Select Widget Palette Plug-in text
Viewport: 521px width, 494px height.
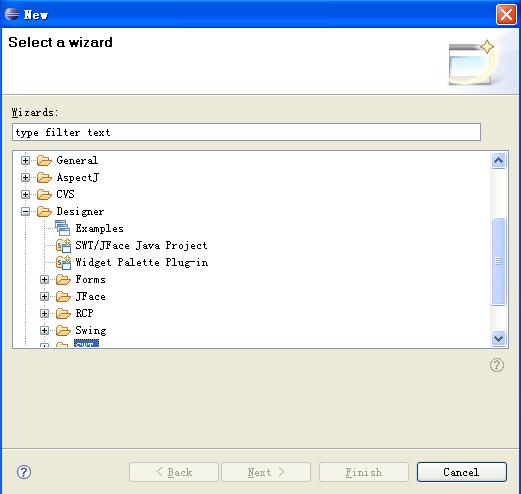[x=142, y=263]
